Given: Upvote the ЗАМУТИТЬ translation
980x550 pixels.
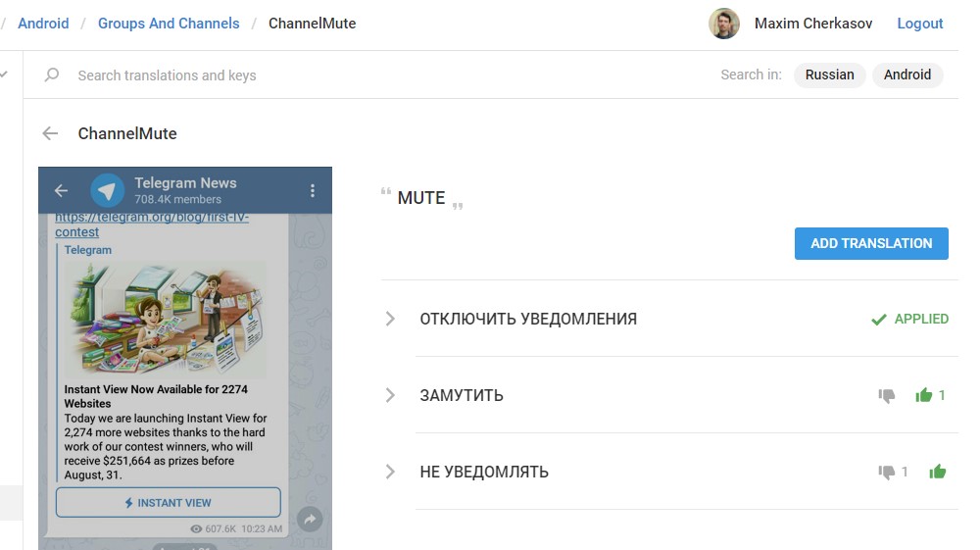Looking at the screenshot, I should pyautogui.click(x=924, y=395).
